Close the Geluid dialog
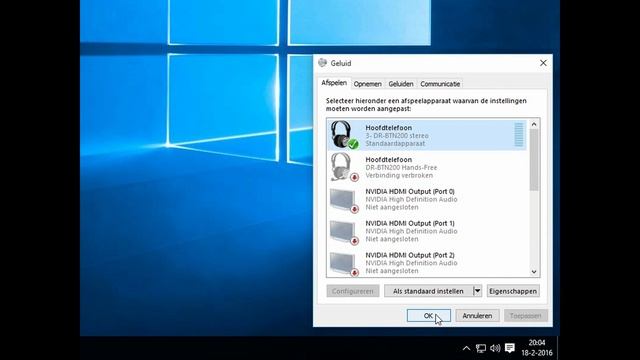640x360 pixels. [x=543, y=63]
